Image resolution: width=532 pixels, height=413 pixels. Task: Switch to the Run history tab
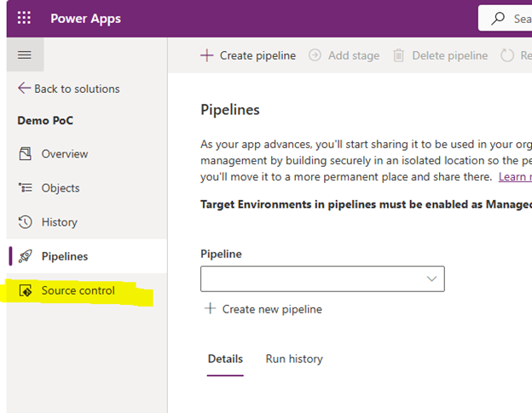click(x=294, y=359)
